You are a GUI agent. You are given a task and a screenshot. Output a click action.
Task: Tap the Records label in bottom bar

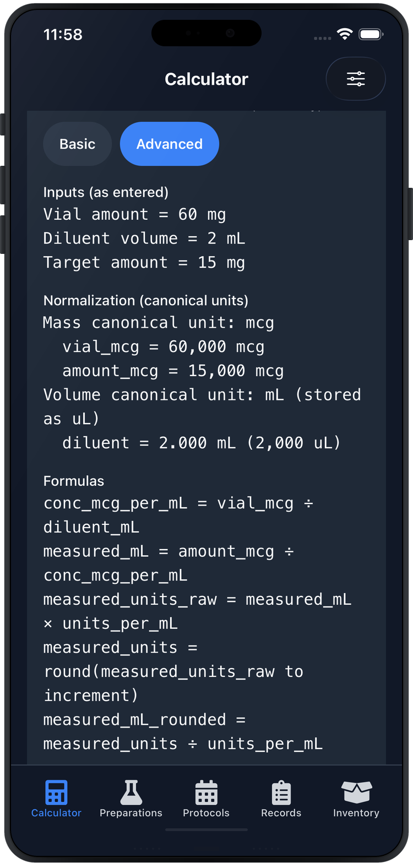click(x=281, y=812)
